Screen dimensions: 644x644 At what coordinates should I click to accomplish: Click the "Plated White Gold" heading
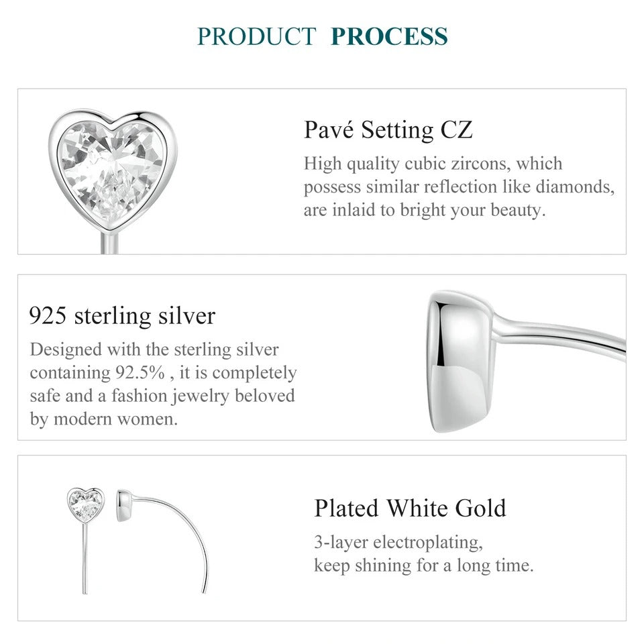coord(410,508)
